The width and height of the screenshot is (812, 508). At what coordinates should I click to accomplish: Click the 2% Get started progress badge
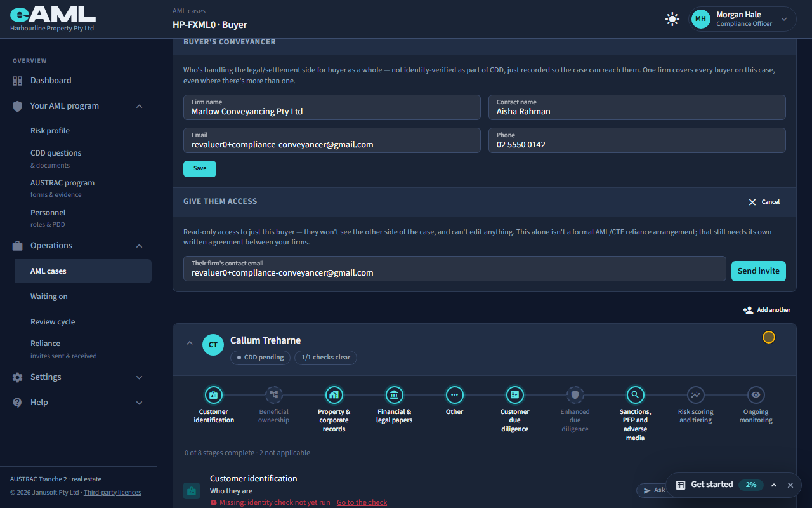[x=751, y=485]
